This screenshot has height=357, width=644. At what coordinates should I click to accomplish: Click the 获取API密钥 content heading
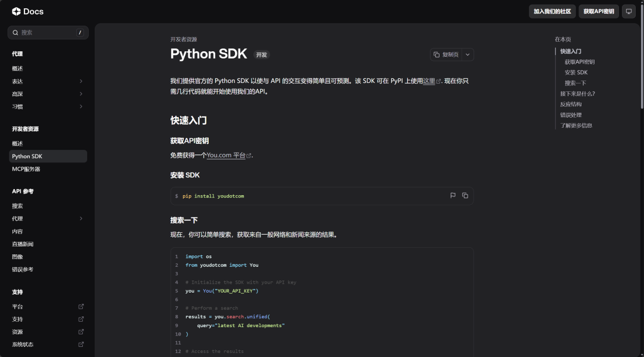pos(190,141)
